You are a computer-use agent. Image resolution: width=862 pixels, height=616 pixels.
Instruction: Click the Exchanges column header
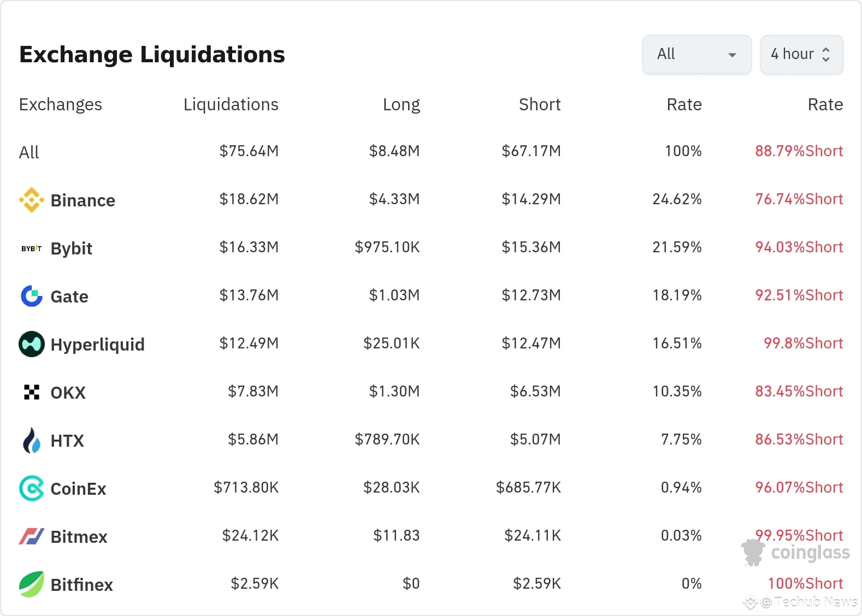[60, 104]
